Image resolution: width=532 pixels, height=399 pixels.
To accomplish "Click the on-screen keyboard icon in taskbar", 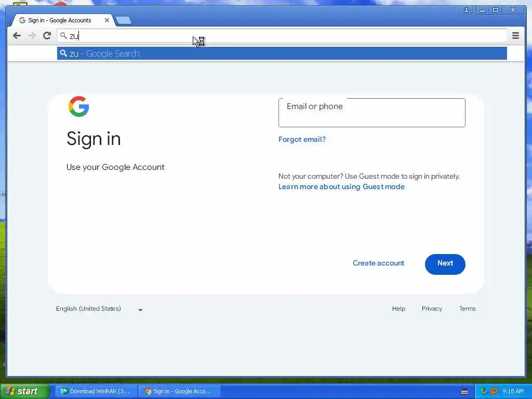I will (464, 392).
